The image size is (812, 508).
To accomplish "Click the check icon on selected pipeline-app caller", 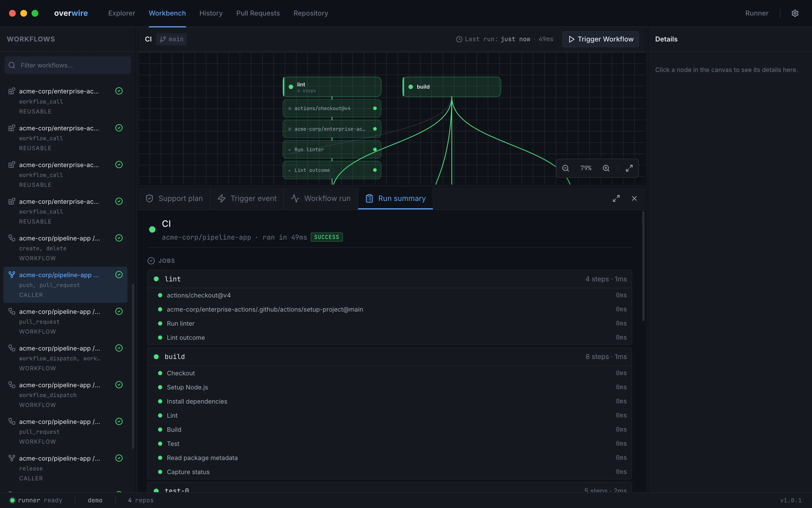I will (x=119, y=275).
